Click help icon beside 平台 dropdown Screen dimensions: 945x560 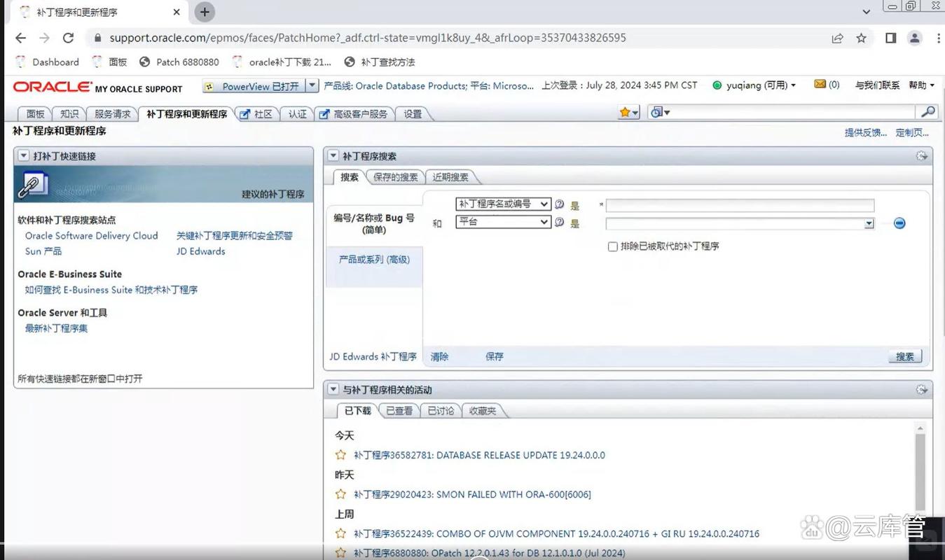point(559,223)
